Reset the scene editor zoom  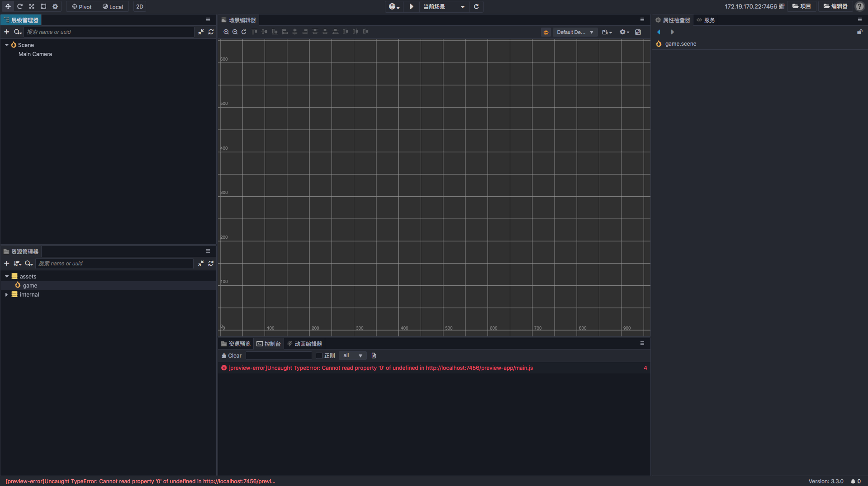244,32
